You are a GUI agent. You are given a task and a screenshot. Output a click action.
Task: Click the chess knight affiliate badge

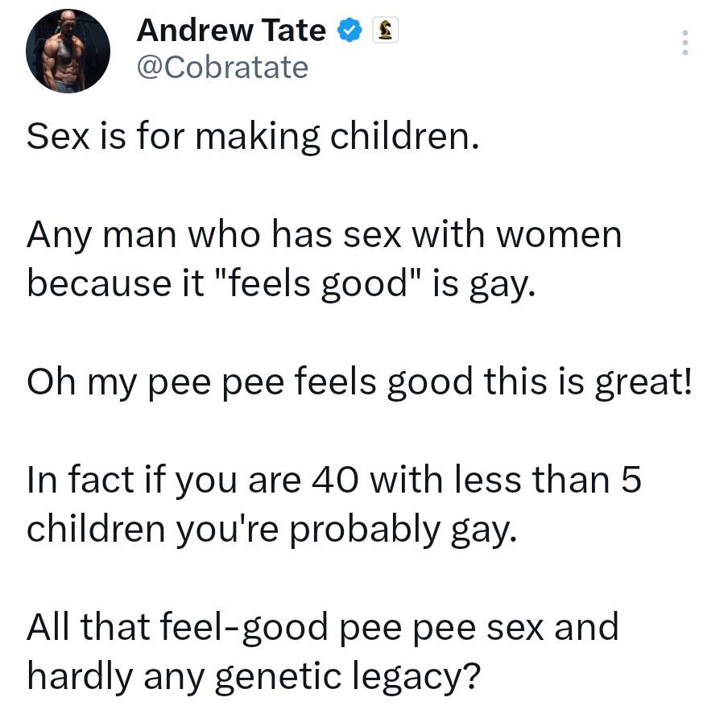pyautogui.click(x=384, y=31)
